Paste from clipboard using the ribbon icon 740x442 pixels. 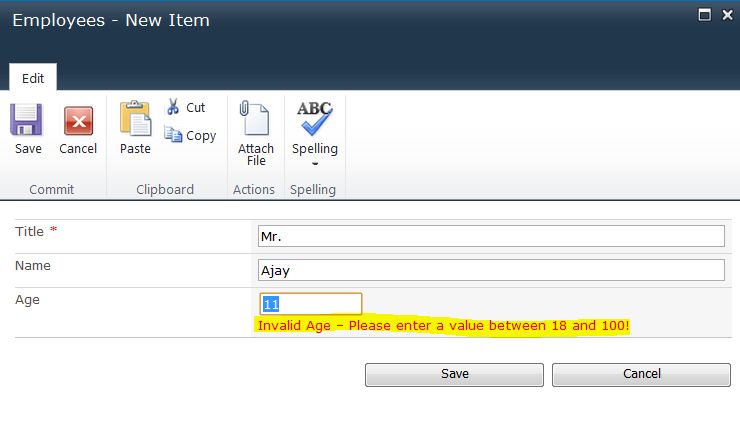coord(135,119)
